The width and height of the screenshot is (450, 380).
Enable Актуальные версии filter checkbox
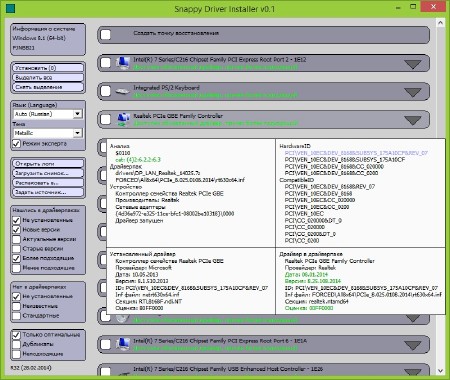point(16,239)
